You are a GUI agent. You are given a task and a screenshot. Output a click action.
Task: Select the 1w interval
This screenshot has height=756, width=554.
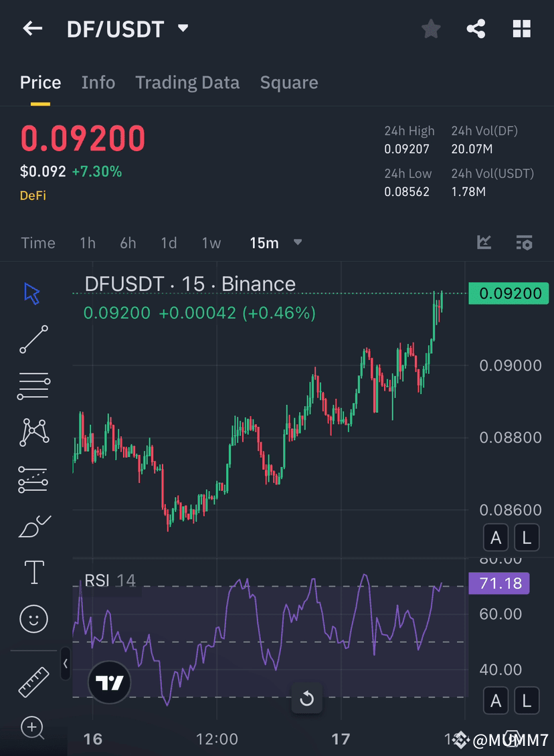pyautogui.click(x=211, y=242)
